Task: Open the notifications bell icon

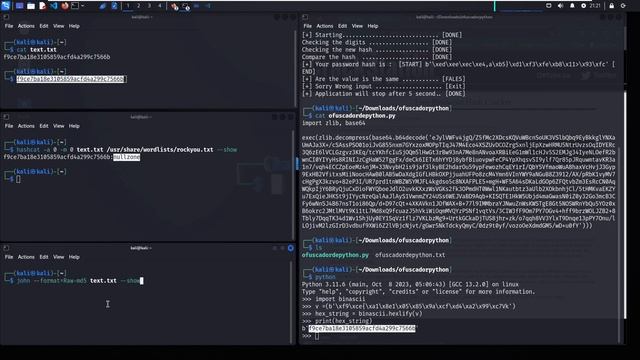Action: point(572,6)
